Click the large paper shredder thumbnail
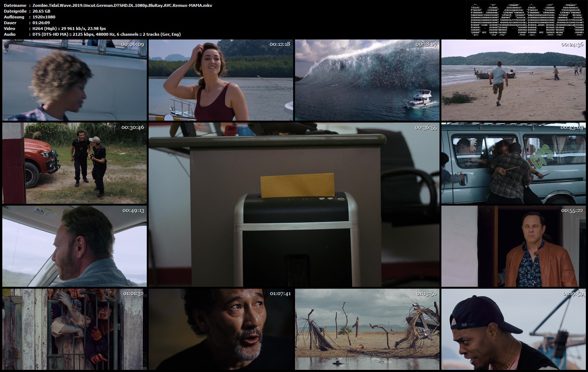Viewport: 588px width, 372px height. point(294,205)
